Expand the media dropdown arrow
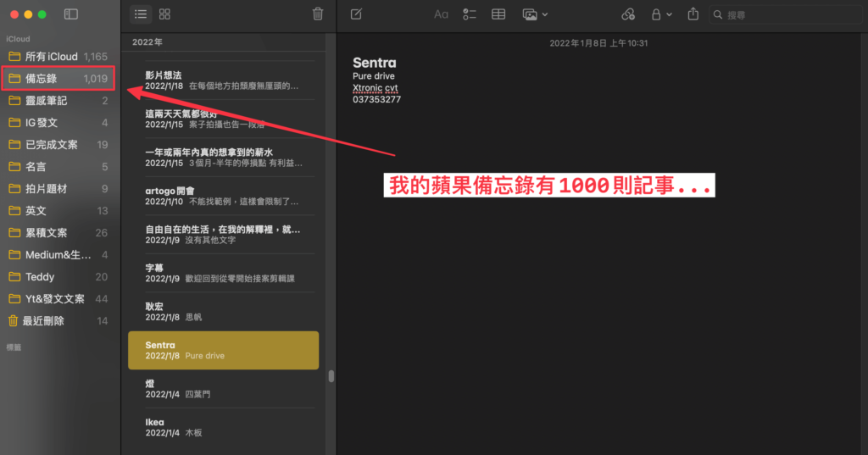The image size is (868, 455). point(545,15)
